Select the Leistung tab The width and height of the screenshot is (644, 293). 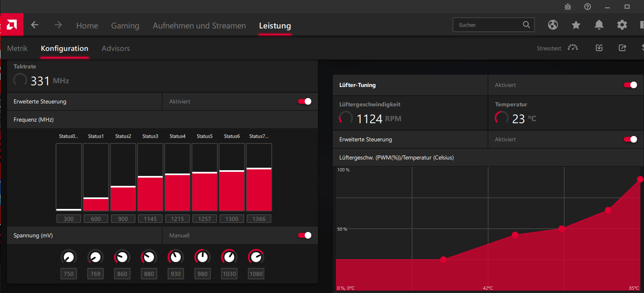click(275, 26)
